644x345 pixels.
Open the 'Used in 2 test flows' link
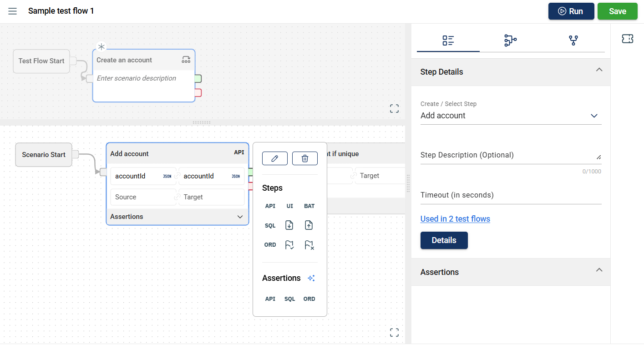455,219
